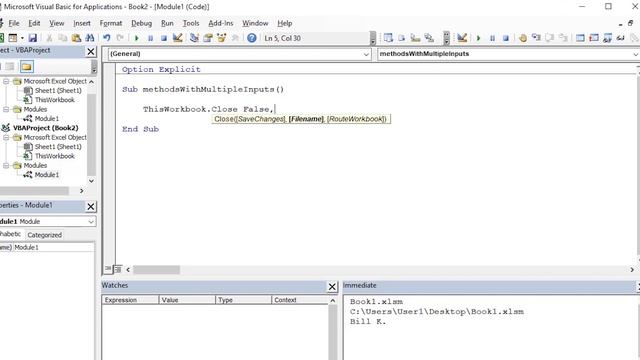Close the Watches window
Viewport: 640px width, 360px height.
pyautogui.click(x=332, y=287)
